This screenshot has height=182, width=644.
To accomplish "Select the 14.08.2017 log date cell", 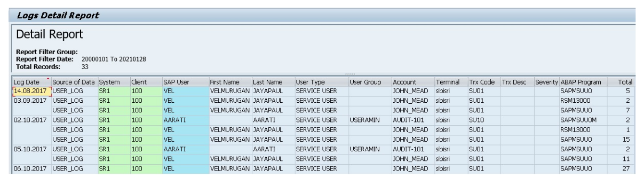I will pyautogui.click(x=31, y=91).
